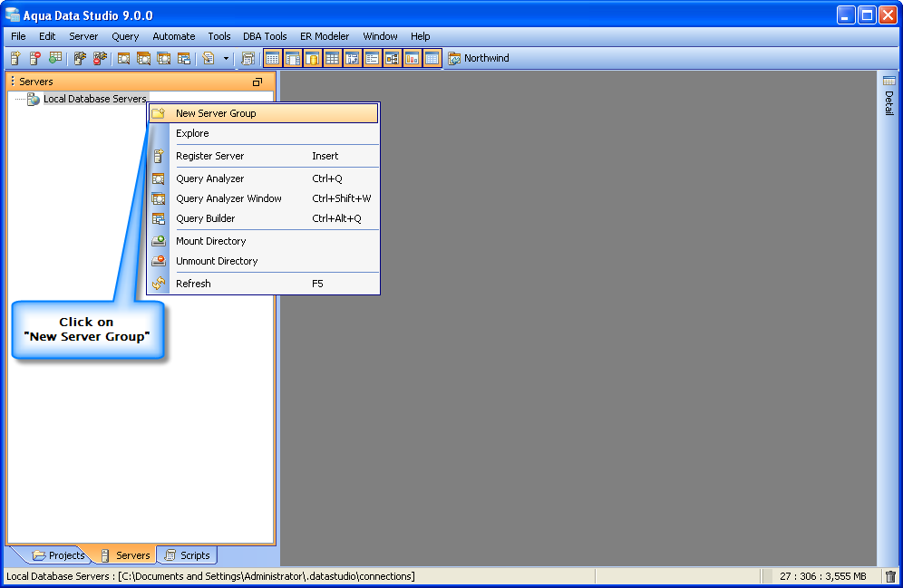
Task: Toggle the form list view button
Action: (x=372, y=58)
